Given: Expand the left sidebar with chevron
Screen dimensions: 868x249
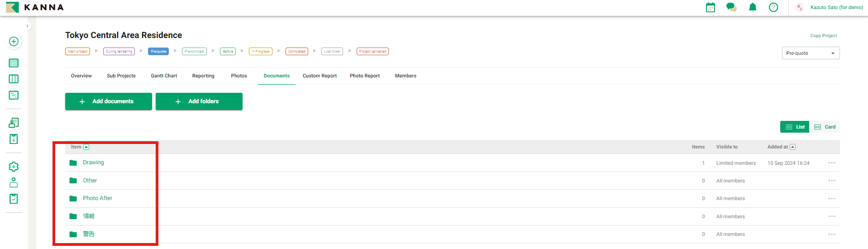Looking at the screenshot, I should [28, 26].
